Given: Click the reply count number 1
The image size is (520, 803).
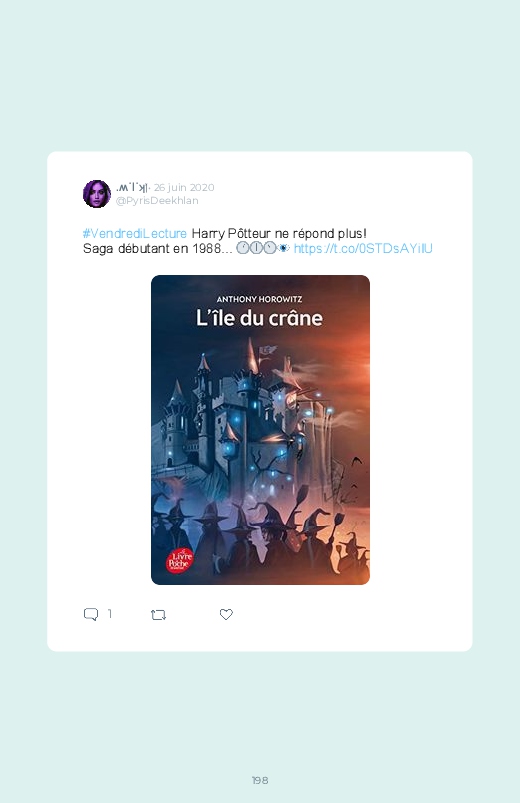Looking at the screenshot, I should click(109, 614).
